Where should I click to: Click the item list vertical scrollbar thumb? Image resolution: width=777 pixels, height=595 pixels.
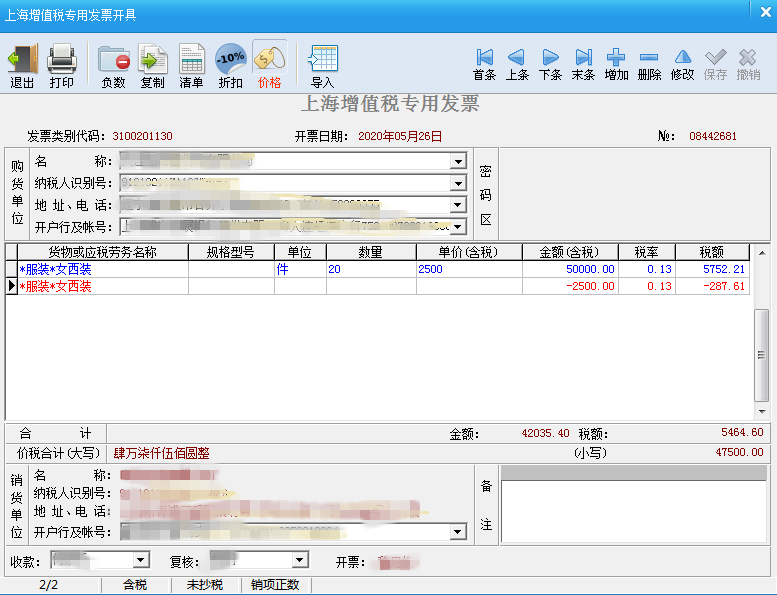pyautogui.click(x=762, y=355)
